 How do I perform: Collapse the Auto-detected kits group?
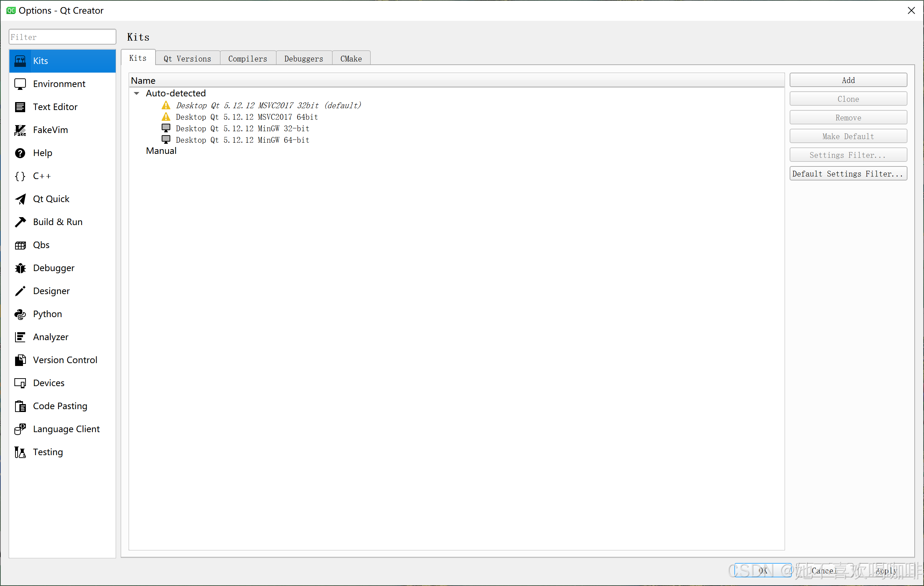point(137,93)
